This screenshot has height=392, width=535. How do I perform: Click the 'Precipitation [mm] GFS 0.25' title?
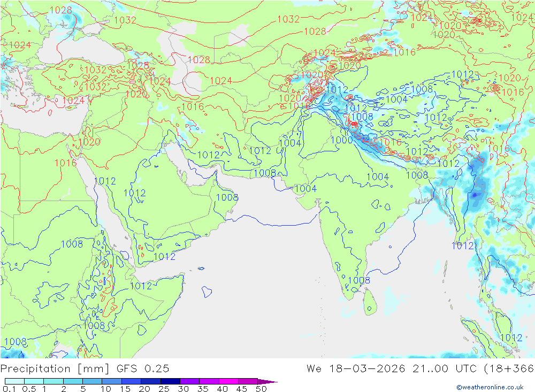[85, 369]
